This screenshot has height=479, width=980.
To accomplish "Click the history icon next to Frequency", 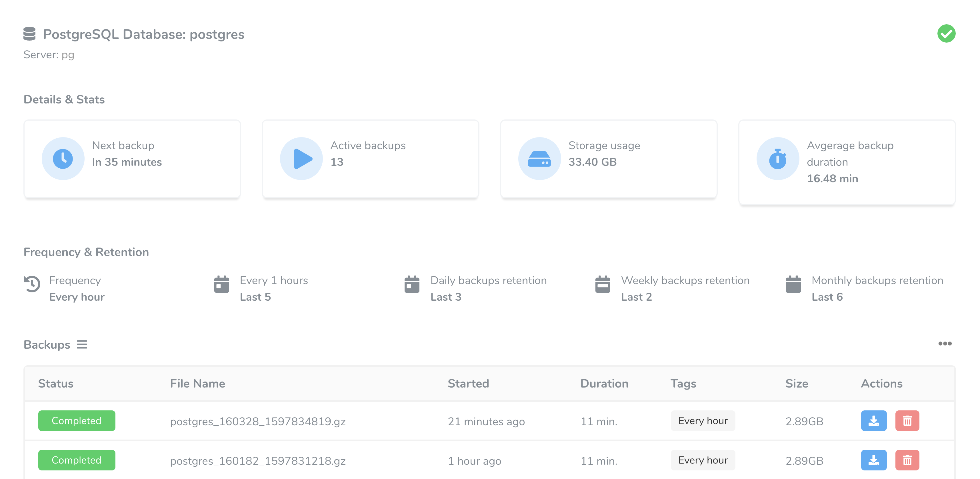I will click(32, 284).
